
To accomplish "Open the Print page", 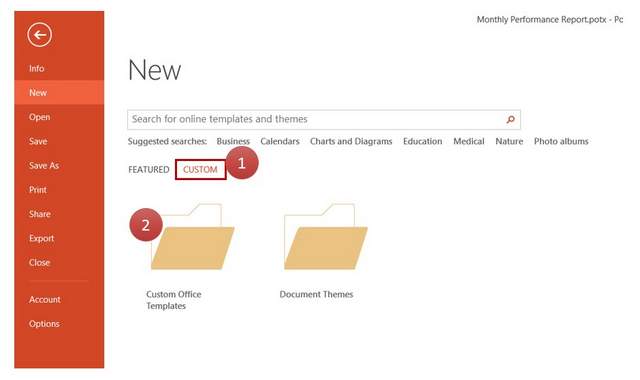I will pos(59,190).
